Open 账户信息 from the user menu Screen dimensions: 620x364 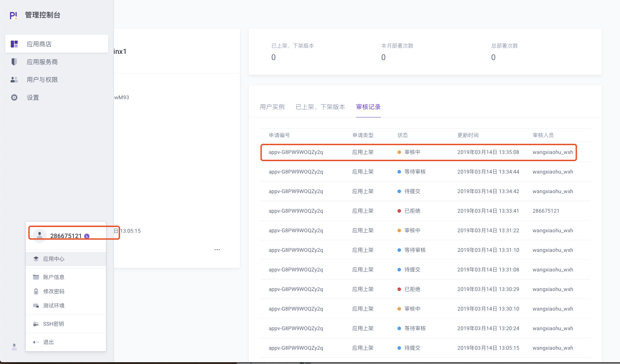point(66,277)
